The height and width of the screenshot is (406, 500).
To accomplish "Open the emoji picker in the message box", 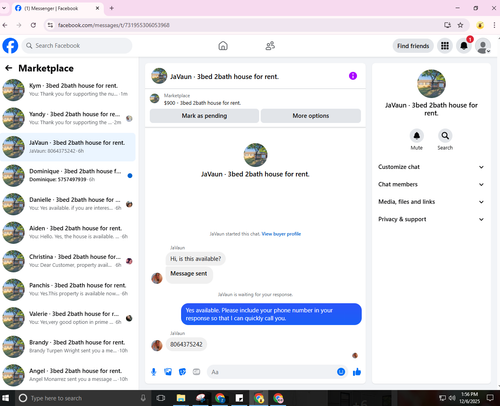I will coord(341,372).
